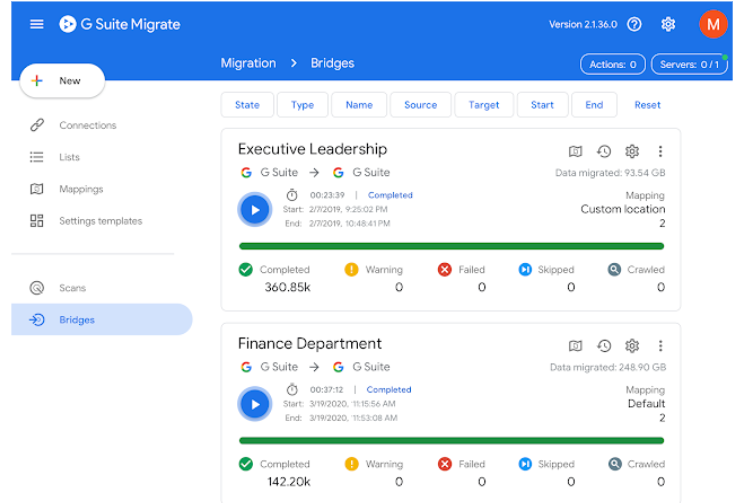Image resolution: width=737 pixels, height=503 pixels.
Task: Click the Executive Leadership title
Action: (x=313, y=149)
